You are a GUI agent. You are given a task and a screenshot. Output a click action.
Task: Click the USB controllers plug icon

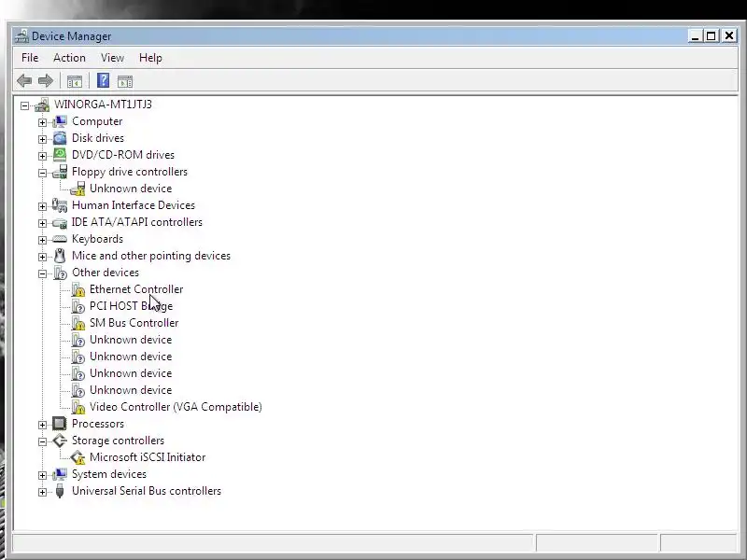click(x=60, y=491)
